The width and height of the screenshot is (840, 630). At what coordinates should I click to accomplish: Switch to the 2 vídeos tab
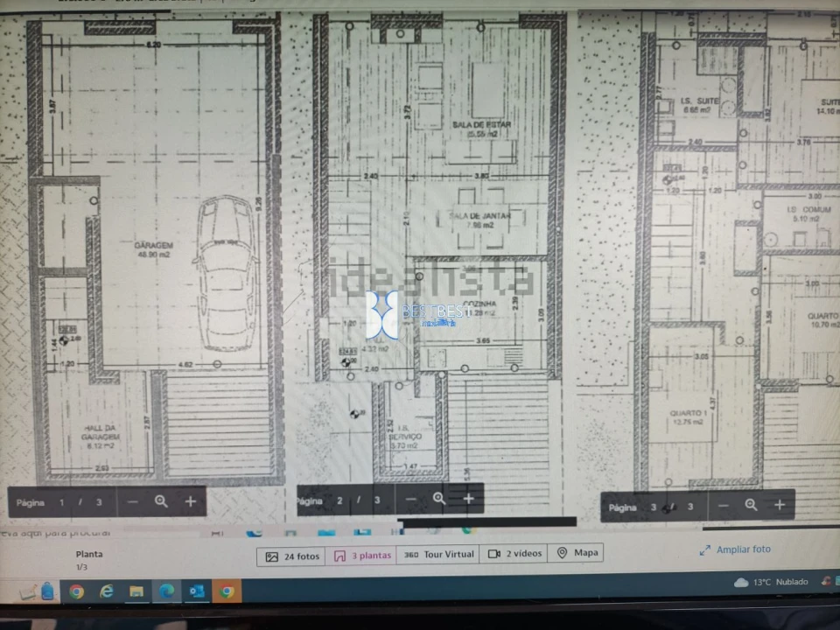[x=514, y=554]
